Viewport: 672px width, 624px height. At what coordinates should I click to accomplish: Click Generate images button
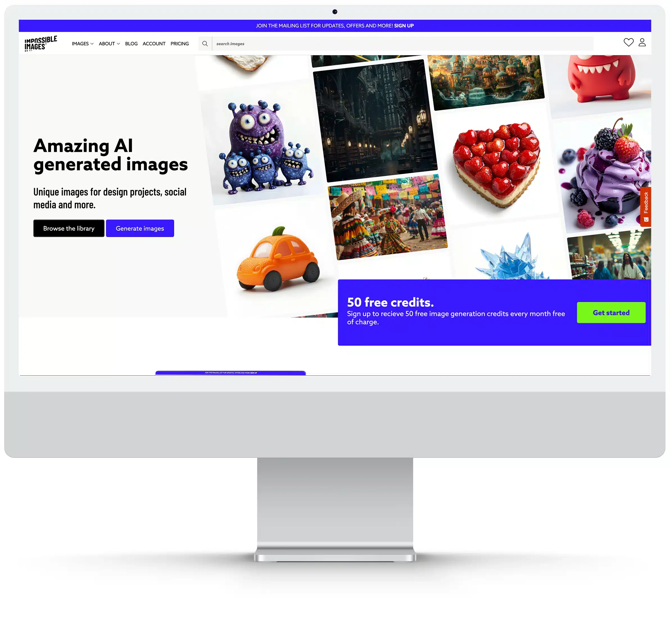pos(139,228)
